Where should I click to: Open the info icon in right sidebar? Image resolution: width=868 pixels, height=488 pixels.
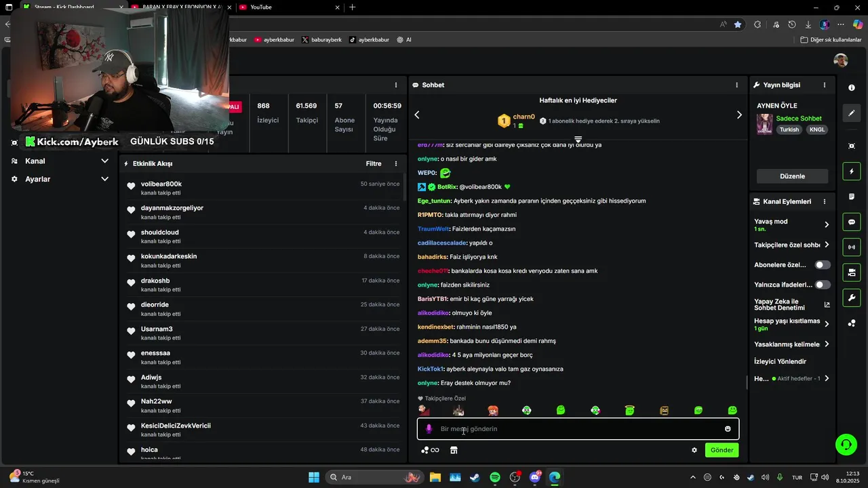click(x=852, y=87)
